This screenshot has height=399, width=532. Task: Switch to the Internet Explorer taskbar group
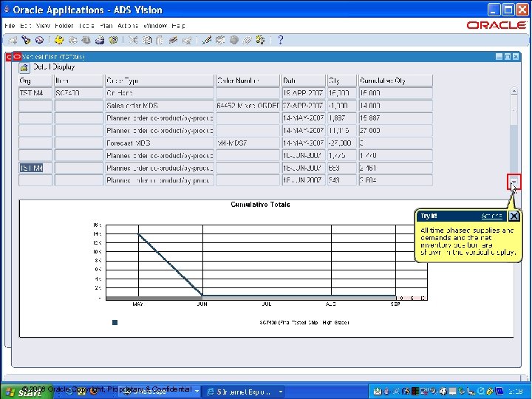[x=242, y=392]
